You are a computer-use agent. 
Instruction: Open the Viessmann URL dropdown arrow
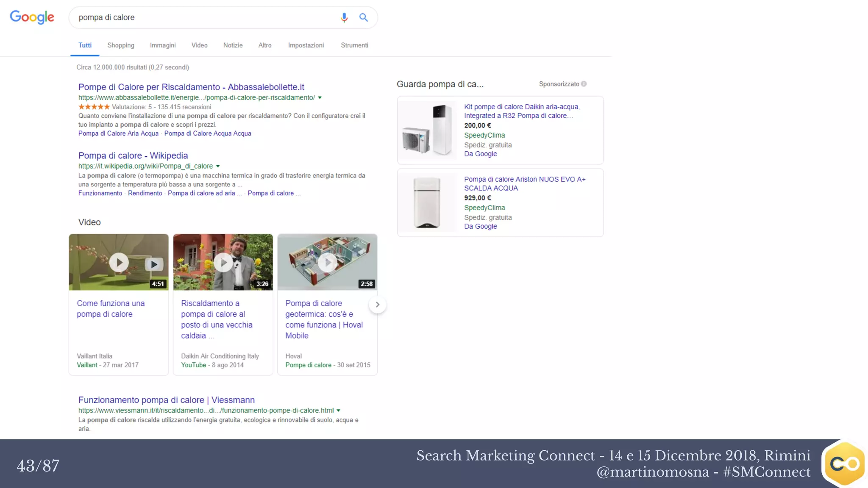(x=338, y=410)
